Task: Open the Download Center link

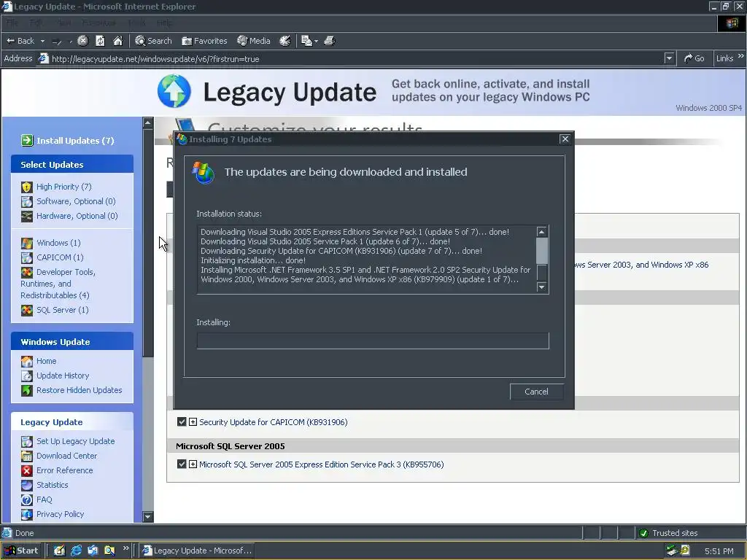Action: 66,456
